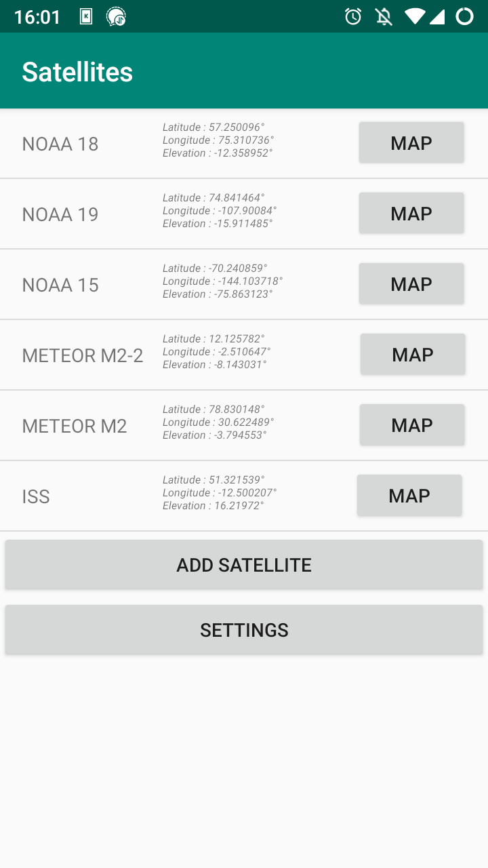The image size is (488, 868).
Task: Tap the NOAA 15 satellite name
Action: [x=60, y=285]
